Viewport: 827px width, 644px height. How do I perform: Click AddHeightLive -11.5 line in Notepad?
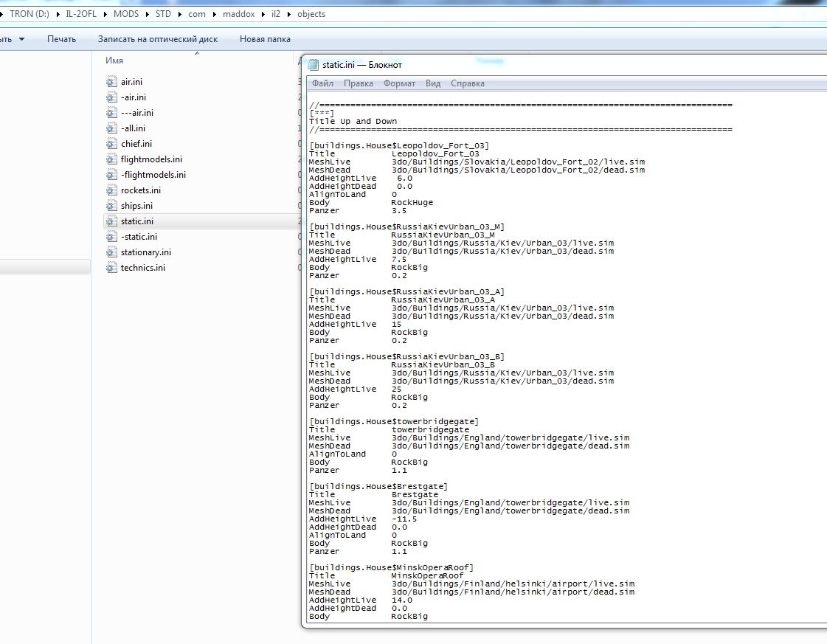click(x=363, y=519)
